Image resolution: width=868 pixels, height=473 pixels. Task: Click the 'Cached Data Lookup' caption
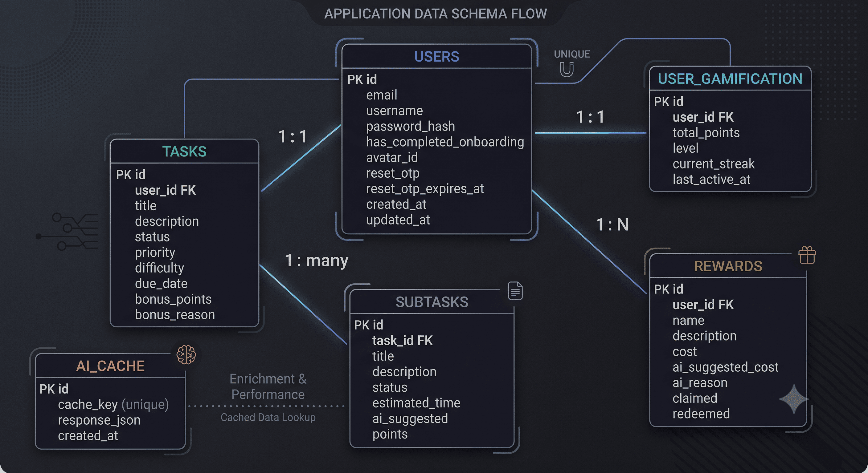coord(268,418)
